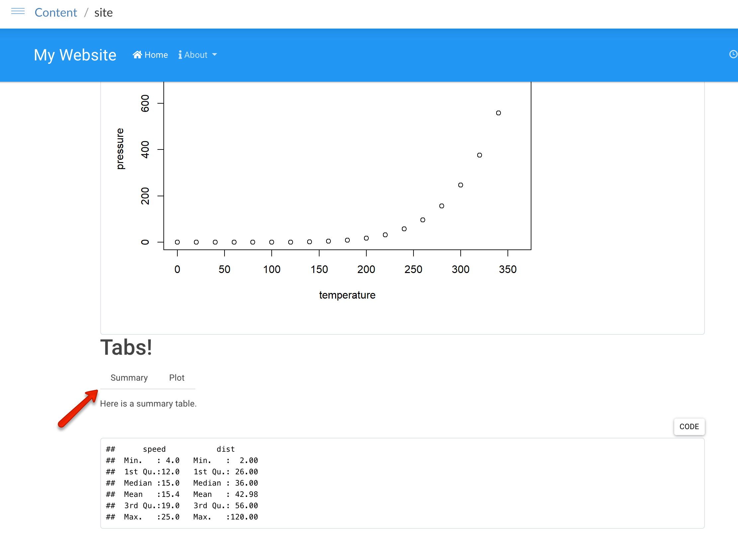Expand the About navigation dropdown
The width and height of the screenshot is (738, 560).
(198, 54)
